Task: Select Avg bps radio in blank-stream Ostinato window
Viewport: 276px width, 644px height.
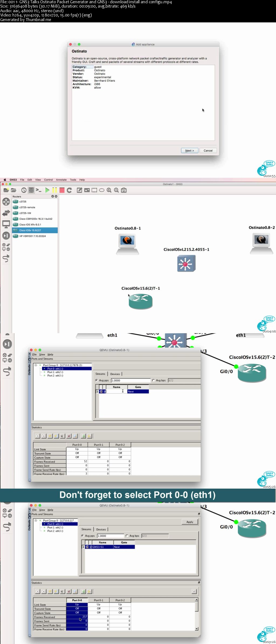Action: point(153,380)
